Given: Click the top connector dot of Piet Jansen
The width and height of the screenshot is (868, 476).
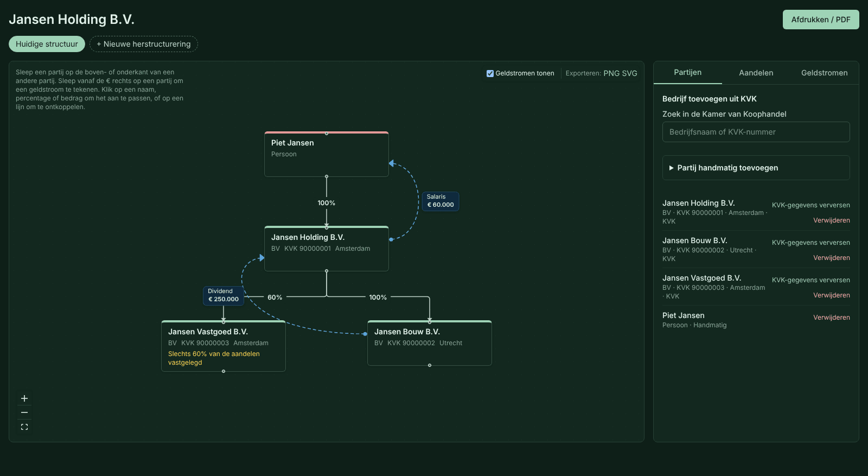Looking at the screenshot, I should (x=327, y=133).
